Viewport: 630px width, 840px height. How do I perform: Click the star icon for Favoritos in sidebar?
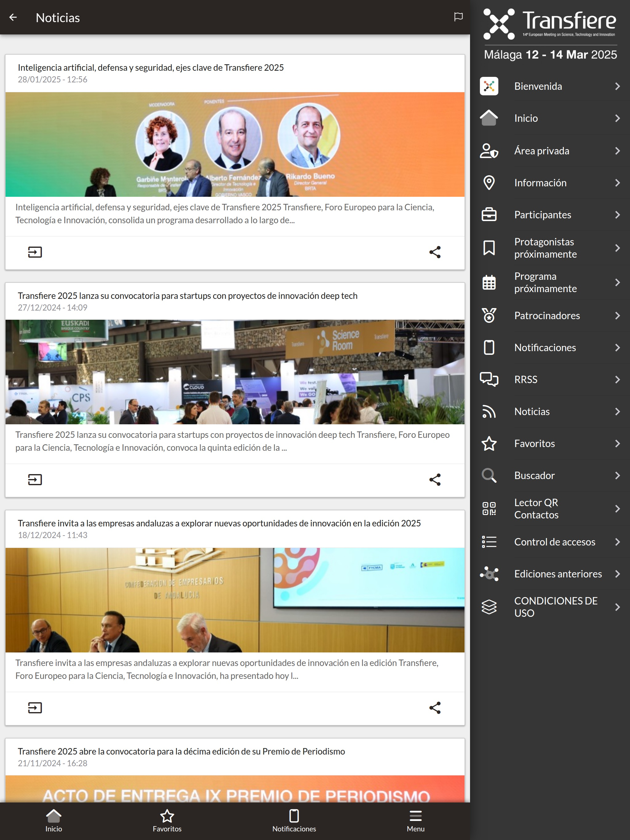click(x=489, y=444)
